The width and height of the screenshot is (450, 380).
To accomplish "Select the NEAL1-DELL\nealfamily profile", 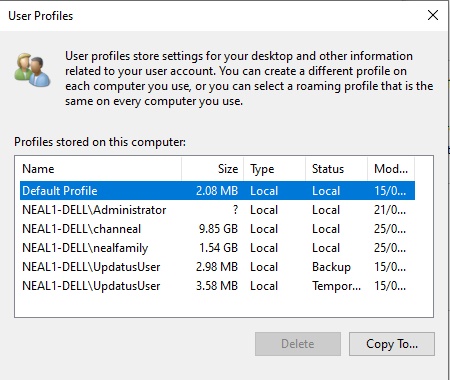I will coord(217,248).
